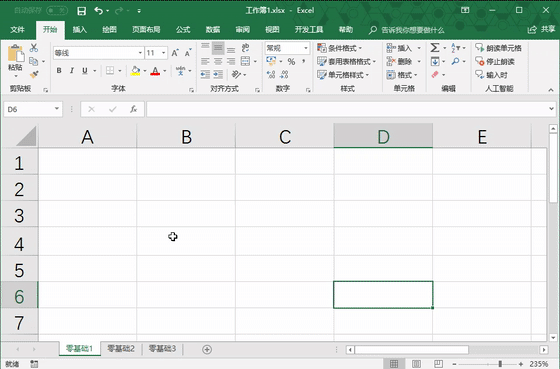Undo the last action

click(98, 11)
